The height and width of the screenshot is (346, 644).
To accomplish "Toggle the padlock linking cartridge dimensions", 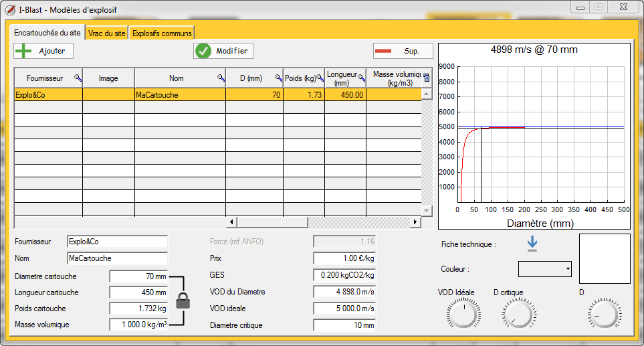I will [x=183, y=300].
